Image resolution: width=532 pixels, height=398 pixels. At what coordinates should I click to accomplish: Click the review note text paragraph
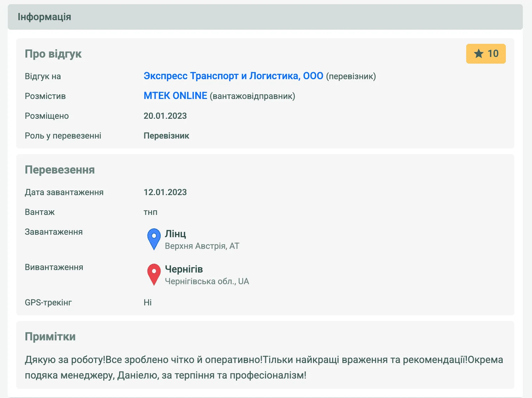tap(264, 367)
